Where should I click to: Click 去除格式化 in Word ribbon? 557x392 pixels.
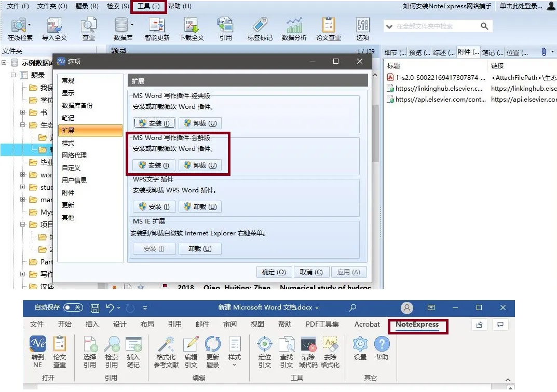click(330, 352)
